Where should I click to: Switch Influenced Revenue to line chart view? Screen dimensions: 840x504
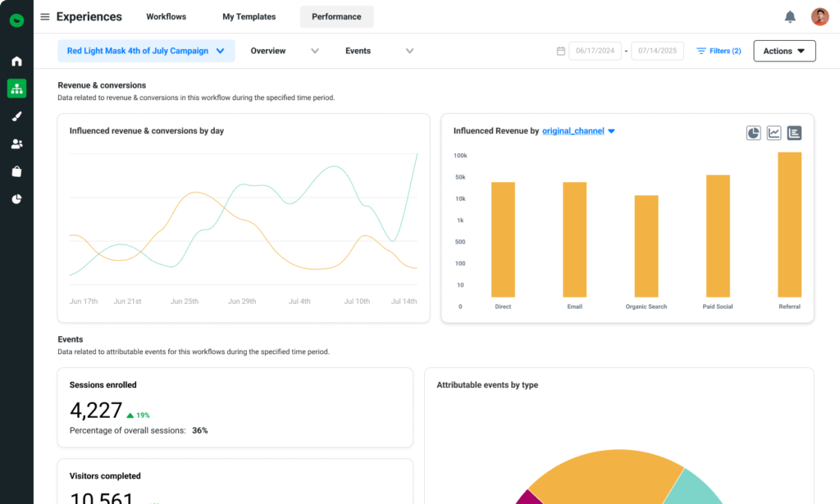[773, 132]
